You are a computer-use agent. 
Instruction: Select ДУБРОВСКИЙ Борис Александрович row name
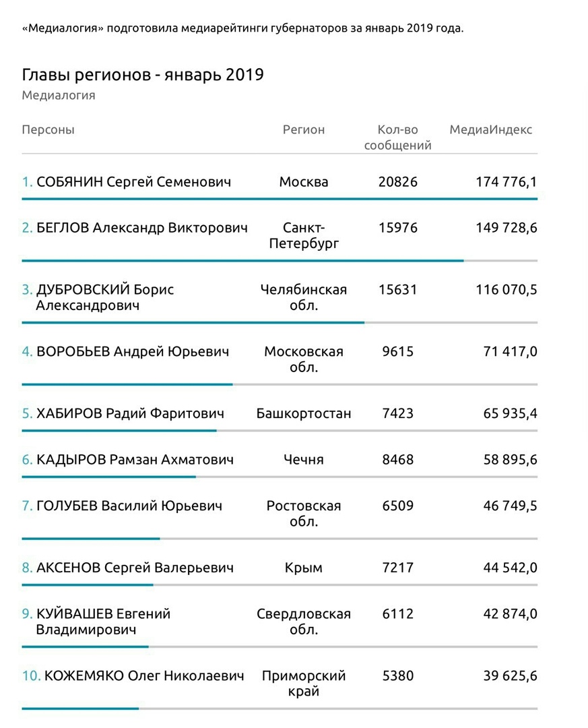pyautogui.click(x=104, y=297)
